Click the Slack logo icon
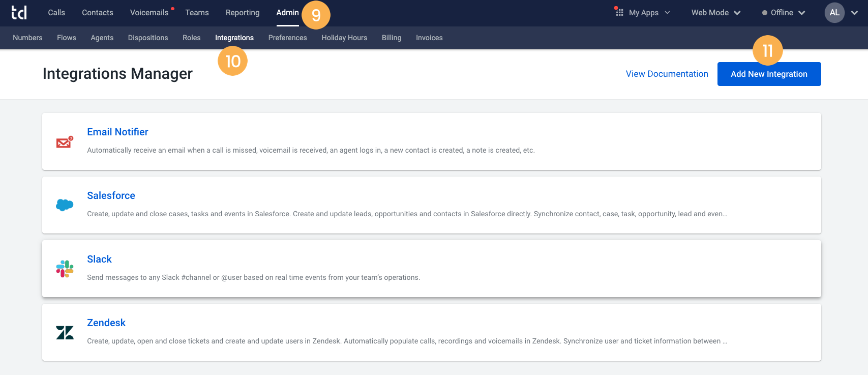 click(x=65, y=269)
